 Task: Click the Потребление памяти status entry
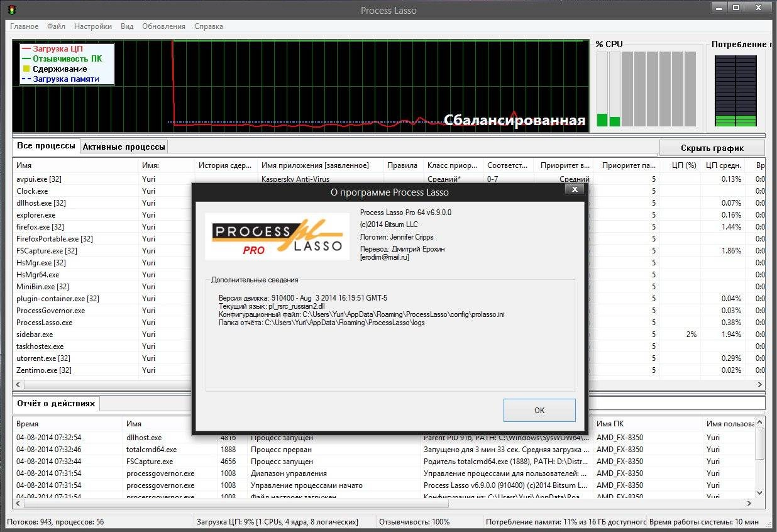(566, 522)
